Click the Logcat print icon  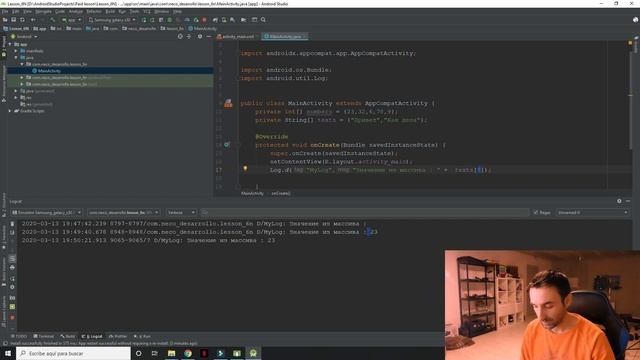pos(12,267)
